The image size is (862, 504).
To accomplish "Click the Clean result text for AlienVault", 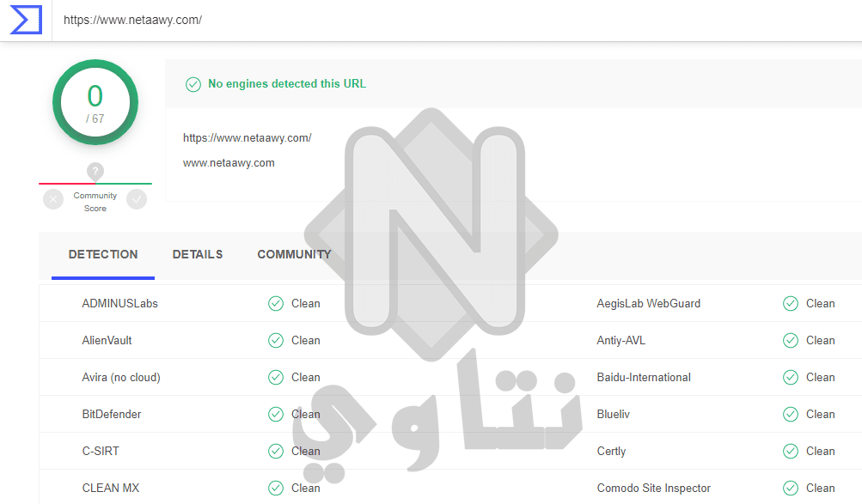I will [306, 340].
